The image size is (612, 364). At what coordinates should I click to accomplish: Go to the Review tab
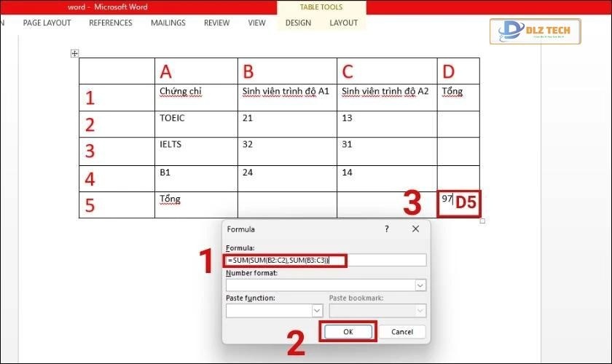pos(216,23)
